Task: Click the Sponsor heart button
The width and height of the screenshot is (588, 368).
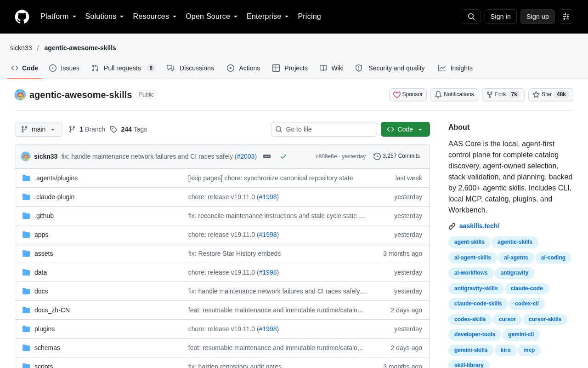Action: [x=408, y=95]
